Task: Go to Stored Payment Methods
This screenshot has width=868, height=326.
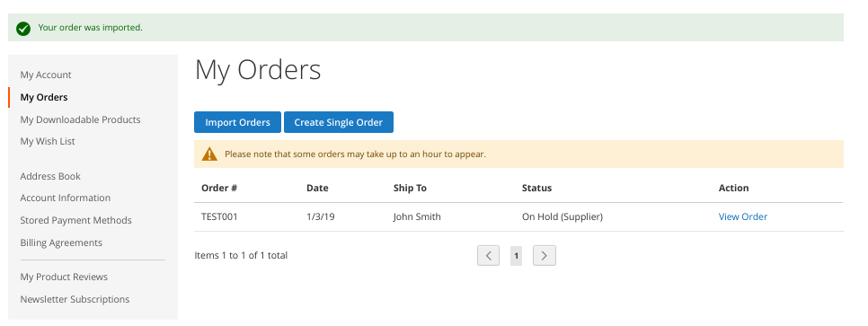Action: [75, 220]
